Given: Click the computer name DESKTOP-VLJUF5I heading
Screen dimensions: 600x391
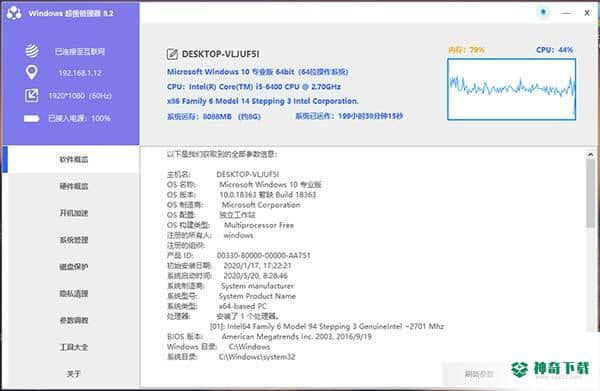Looking at the screenshot, I should point(221,54).
